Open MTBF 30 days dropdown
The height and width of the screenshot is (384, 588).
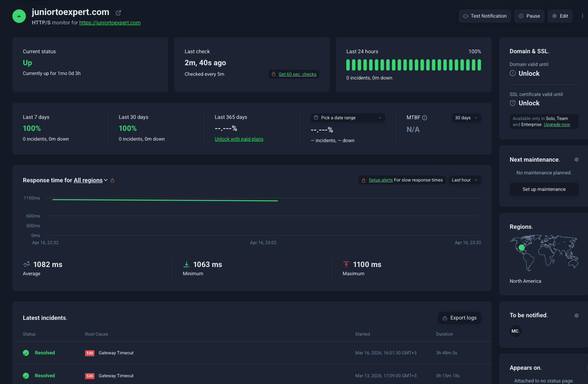pyautogui.click(x=466, y=118)
